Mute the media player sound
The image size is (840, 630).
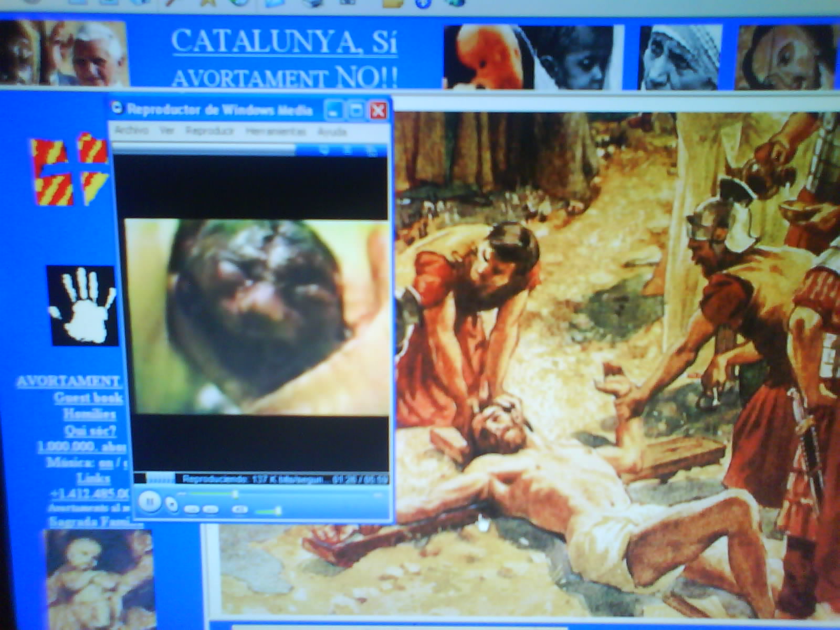[x=240, y=509]
